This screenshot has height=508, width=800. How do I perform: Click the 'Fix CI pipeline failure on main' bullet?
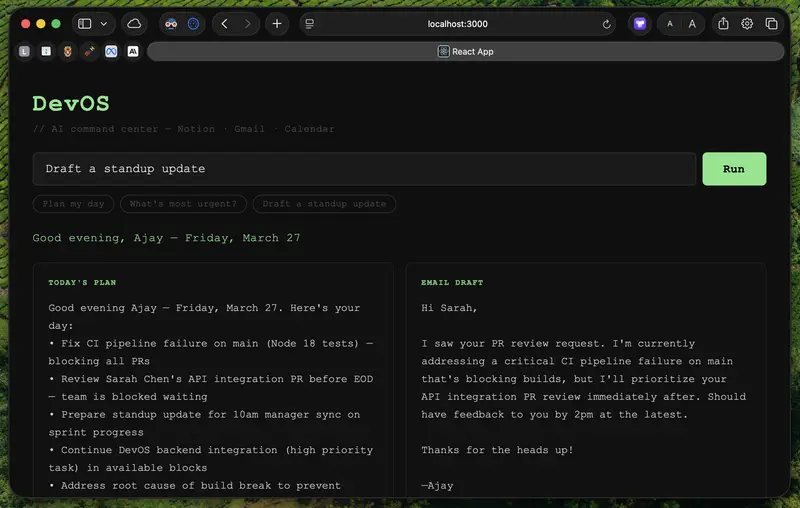coord(211,352)
